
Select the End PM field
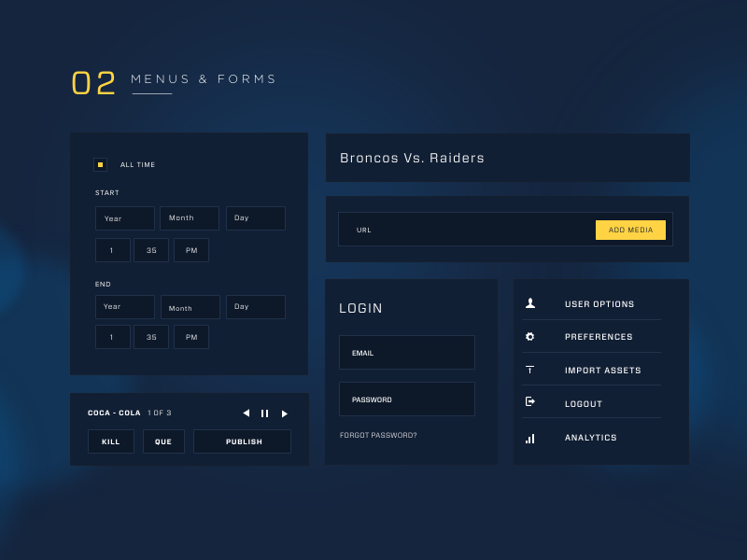(x=191, y=337)
